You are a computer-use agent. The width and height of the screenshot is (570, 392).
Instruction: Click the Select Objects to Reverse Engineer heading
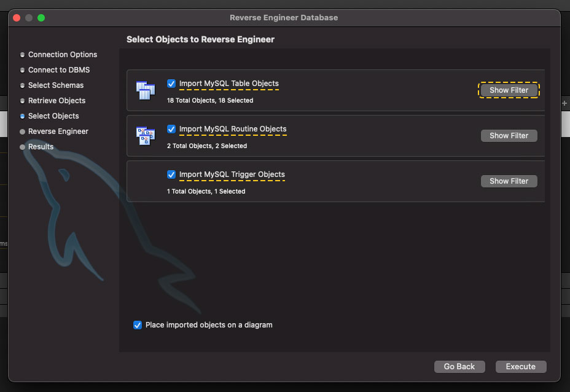[x=200, y=39]
